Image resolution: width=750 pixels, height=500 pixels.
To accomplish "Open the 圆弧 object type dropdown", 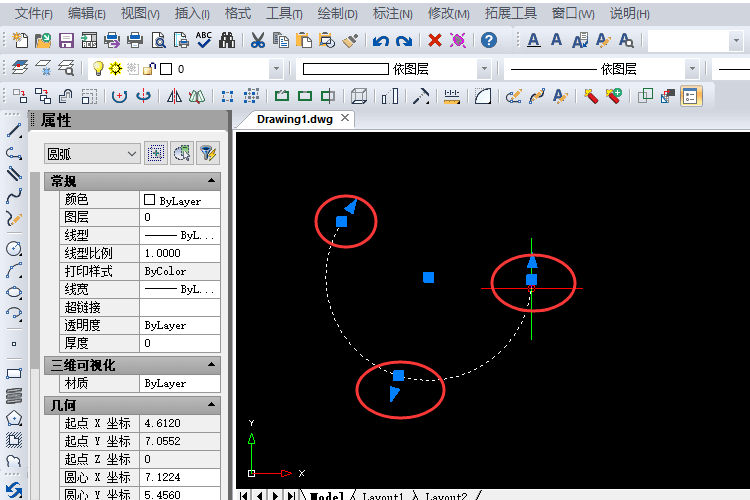I will click(x=92, y=154).
